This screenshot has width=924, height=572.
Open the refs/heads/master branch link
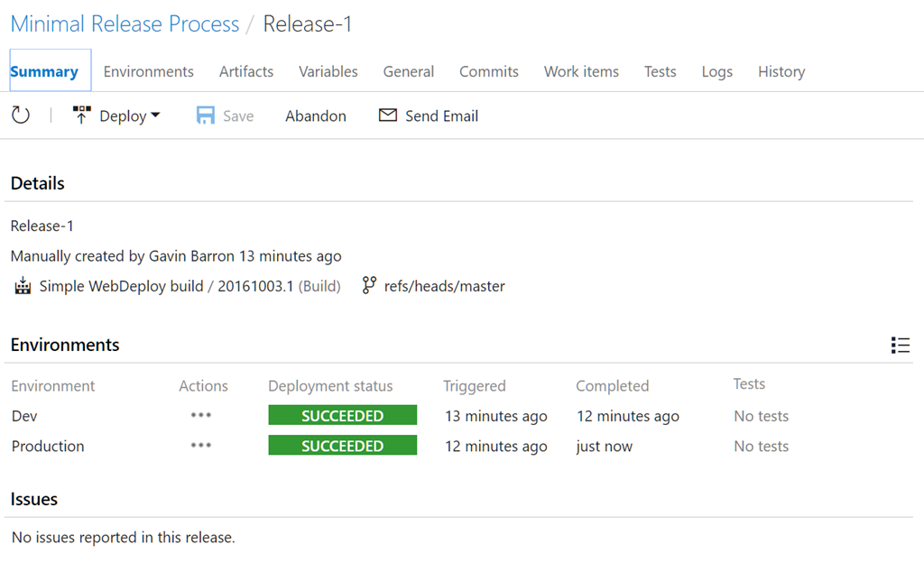tap(444, 286)
